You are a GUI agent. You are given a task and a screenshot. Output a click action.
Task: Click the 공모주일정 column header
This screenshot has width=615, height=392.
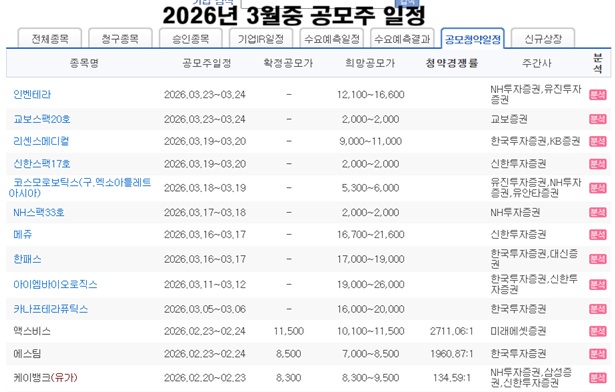(207, 63)
